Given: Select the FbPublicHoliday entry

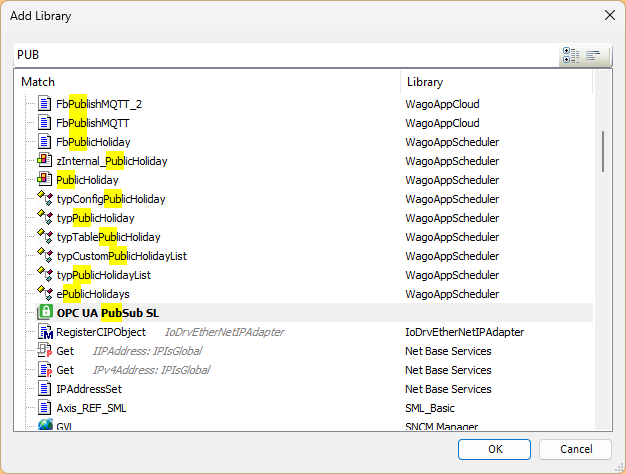Looking at the screenshot, I should (x=93, y=142).
